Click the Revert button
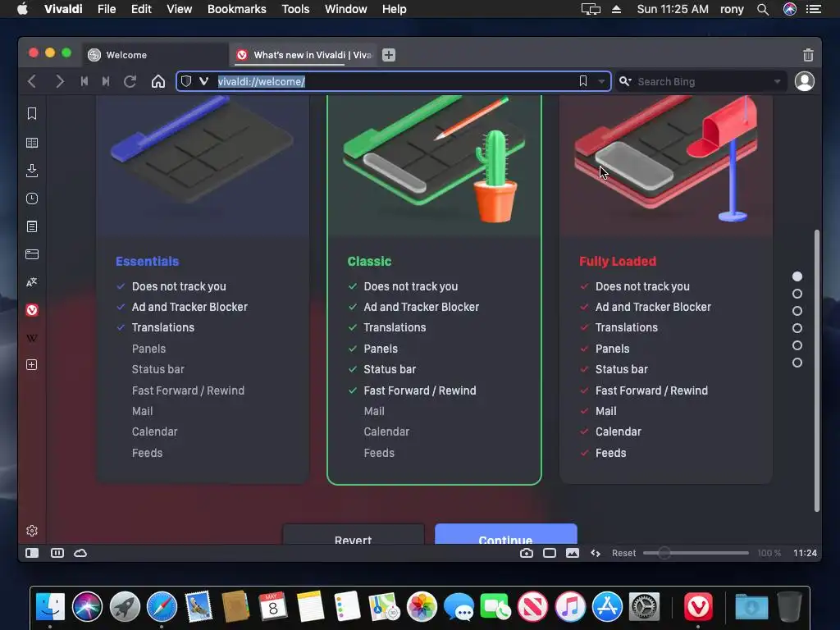 (x=353, y=534)
